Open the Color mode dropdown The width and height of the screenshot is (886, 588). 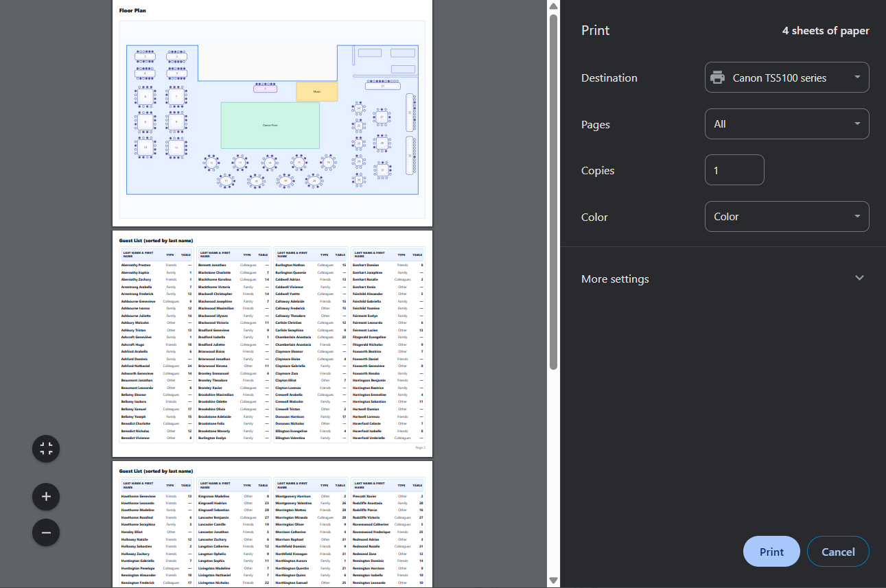tap(786, 217)
